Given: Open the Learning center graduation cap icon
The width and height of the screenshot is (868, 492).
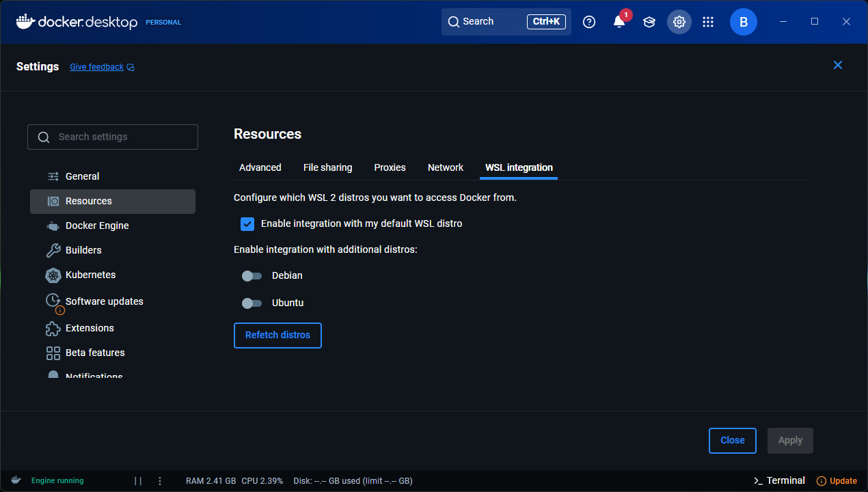Looking at the screenshot, I should pos(649,22).
